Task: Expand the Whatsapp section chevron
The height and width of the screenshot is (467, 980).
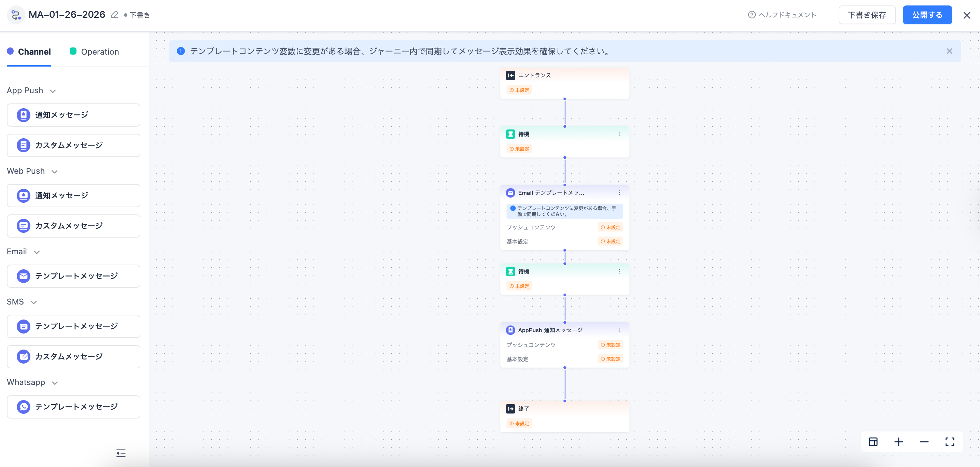Action: coord(54,383)
